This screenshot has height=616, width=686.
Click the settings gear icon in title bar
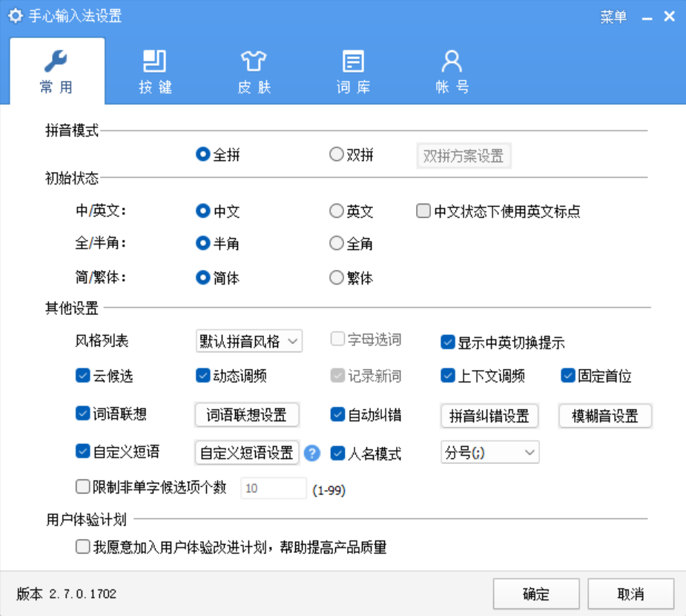point(16,16)
